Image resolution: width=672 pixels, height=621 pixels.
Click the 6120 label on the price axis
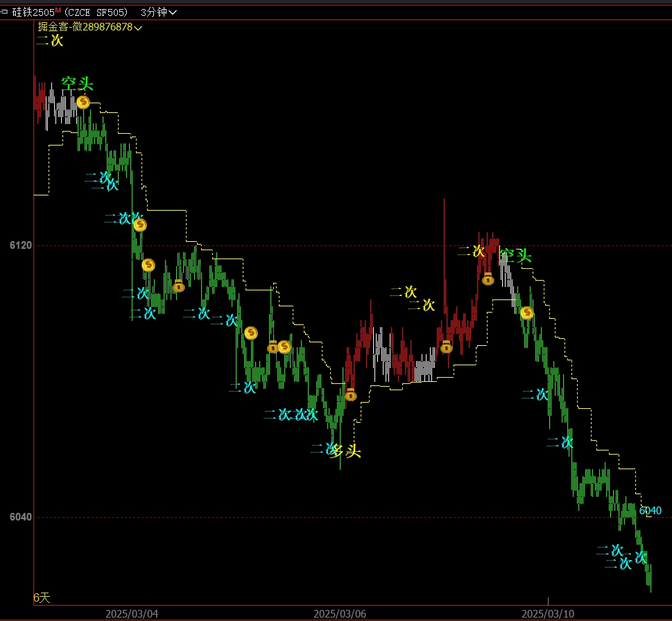(21, 245)
